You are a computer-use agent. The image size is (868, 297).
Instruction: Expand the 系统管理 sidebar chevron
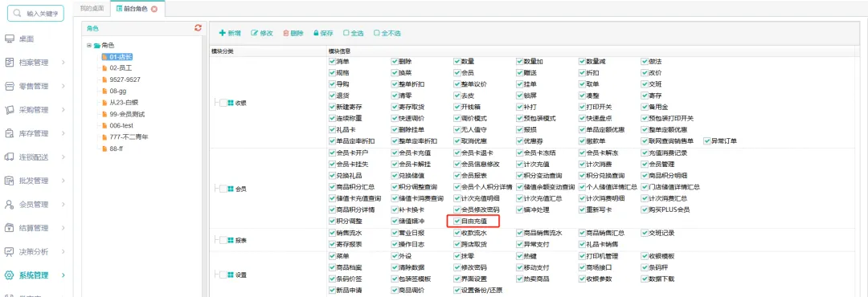click(x=63, y=275)
